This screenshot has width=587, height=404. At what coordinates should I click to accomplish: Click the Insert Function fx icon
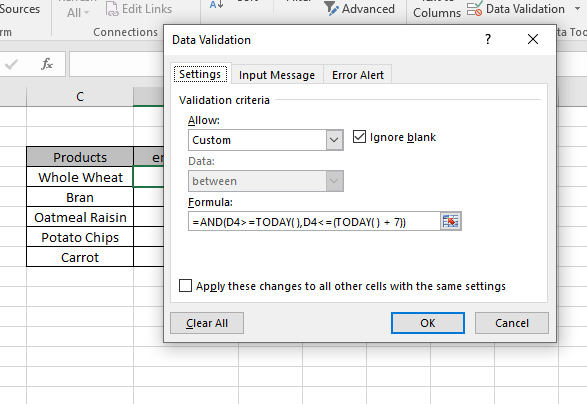point(47,64)
